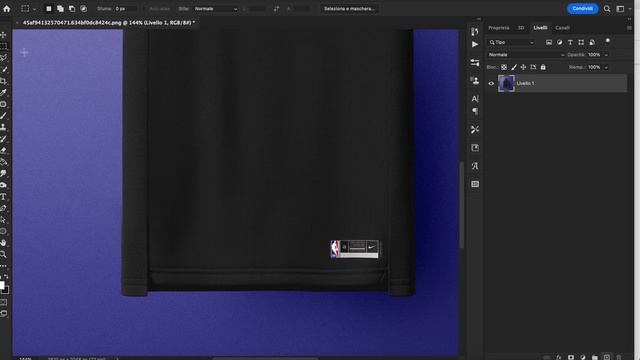This screenshot has width=640, height=360.
Task: Switch the layer filtering on/off toggle
Action: (607, 41)
